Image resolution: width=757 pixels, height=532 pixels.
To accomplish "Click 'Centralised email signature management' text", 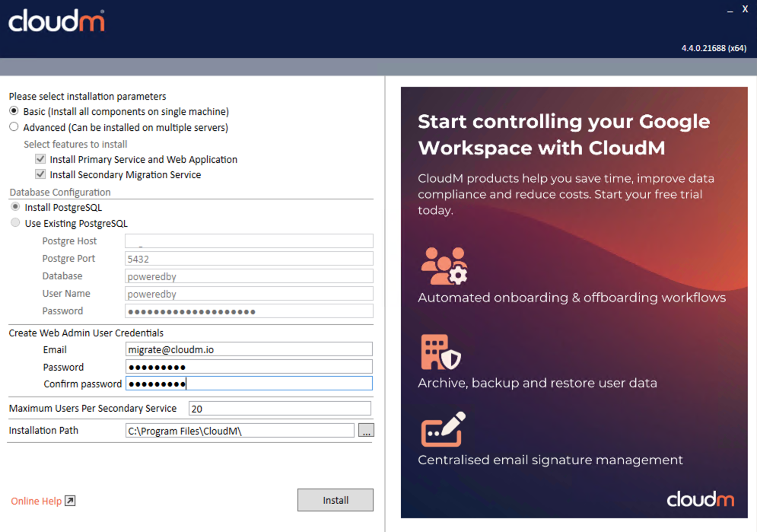I will coord(550,460).
